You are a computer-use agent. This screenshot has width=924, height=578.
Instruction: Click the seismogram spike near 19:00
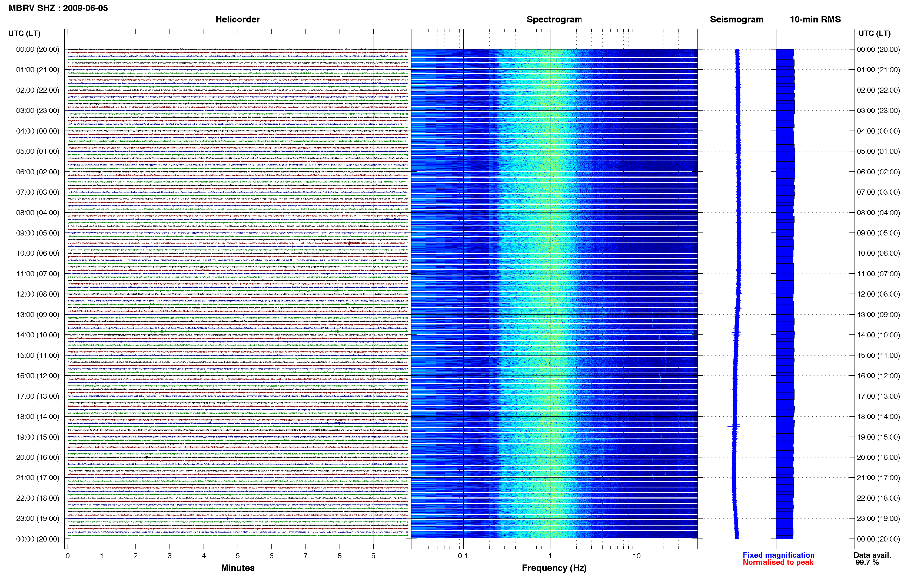(x=733, y=439)
